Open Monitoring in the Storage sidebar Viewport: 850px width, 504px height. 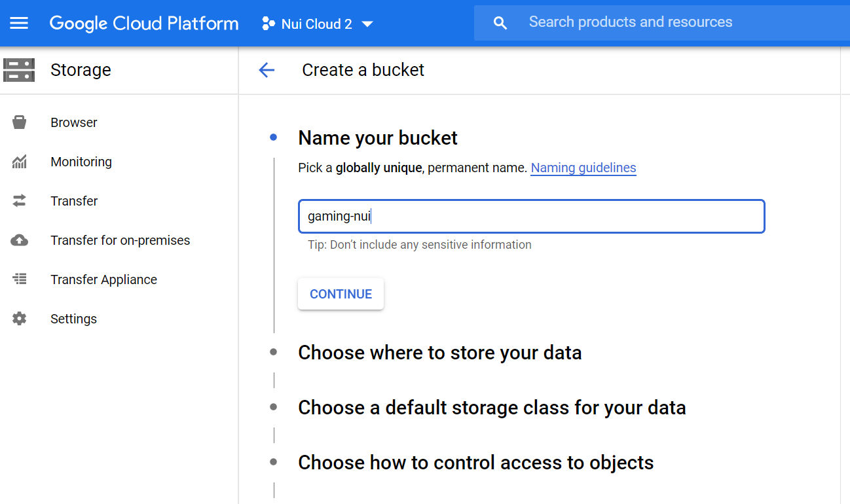click(x=81, y=162)
